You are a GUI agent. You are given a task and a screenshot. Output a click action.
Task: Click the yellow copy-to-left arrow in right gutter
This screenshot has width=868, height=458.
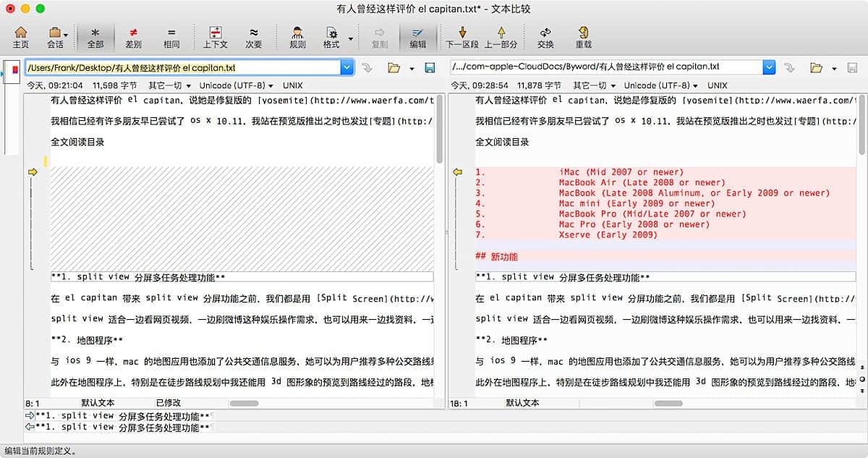click(x=457, y=172)
